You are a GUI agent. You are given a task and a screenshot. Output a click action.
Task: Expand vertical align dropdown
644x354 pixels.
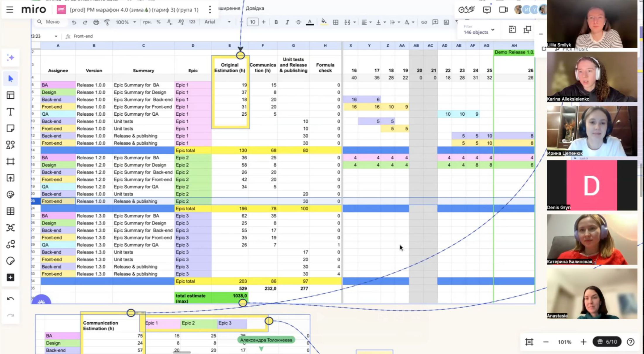384,22
